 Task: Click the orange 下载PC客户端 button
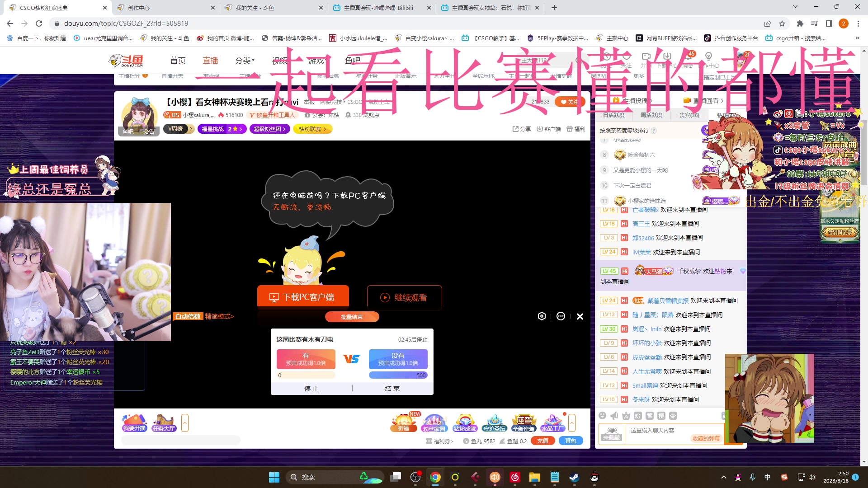[x=303, y=297]
